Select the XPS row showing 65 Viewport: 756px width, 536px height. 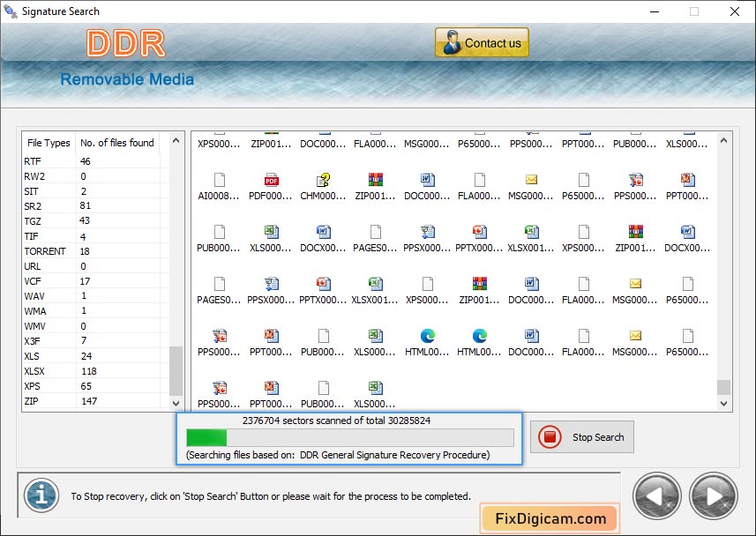96,386
